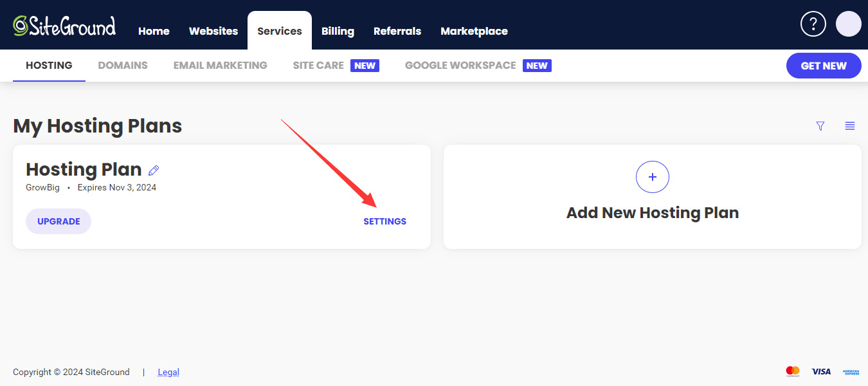Screen dimensions: 868x386
Task: Open the Websites menu
Action: point(213,31)
